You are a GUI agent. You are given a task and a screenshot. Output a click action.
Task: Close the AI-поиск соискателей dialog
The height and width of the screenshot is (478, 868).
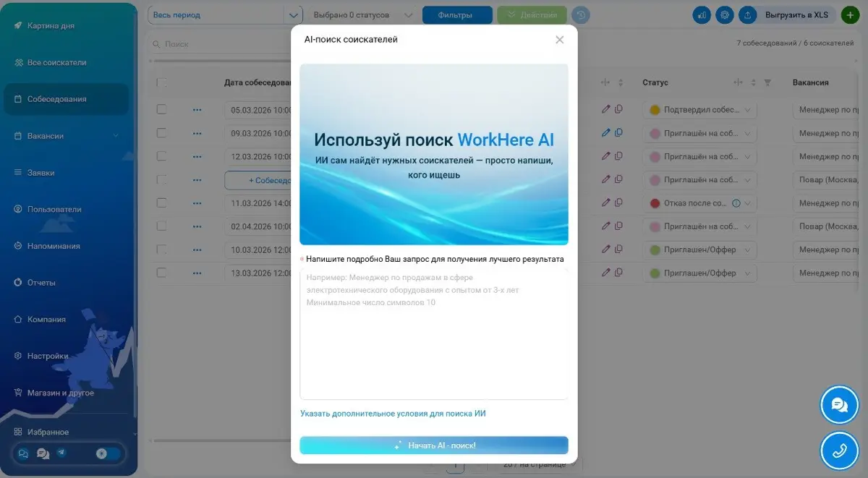(x=559, y=40)
